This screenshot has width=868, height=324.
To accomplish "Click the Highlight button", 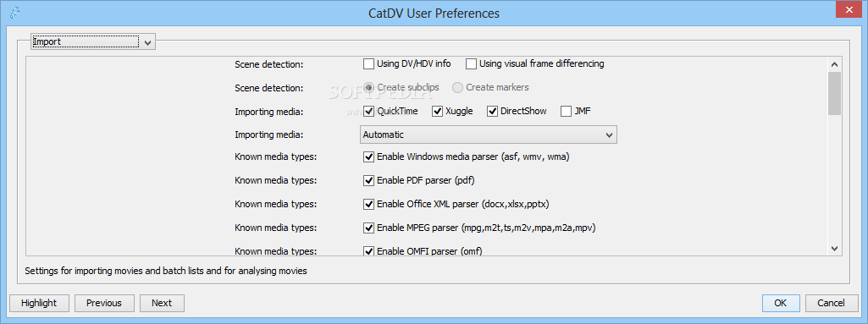I will click(x=39, y=303).
